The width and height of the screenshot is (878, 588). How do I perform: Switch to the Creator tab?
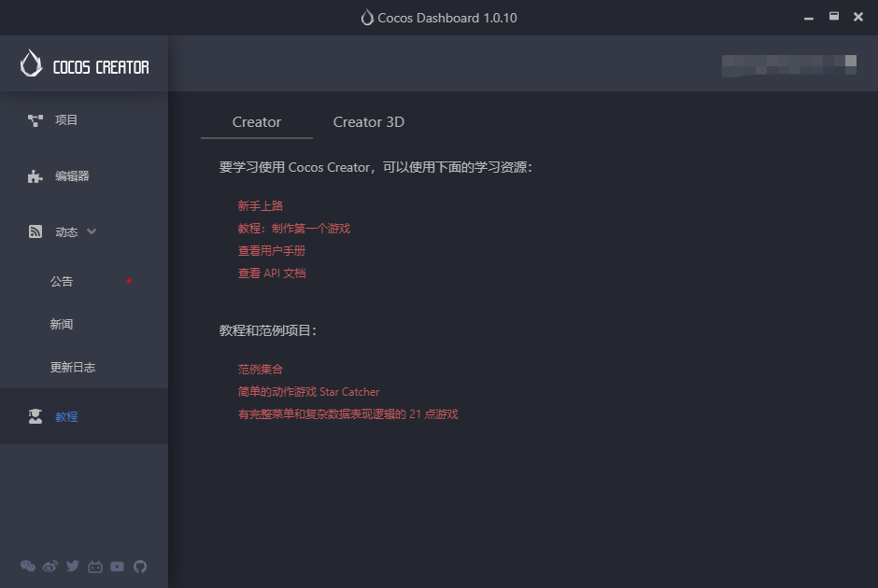pyautogui.click(x=257, y=122)
